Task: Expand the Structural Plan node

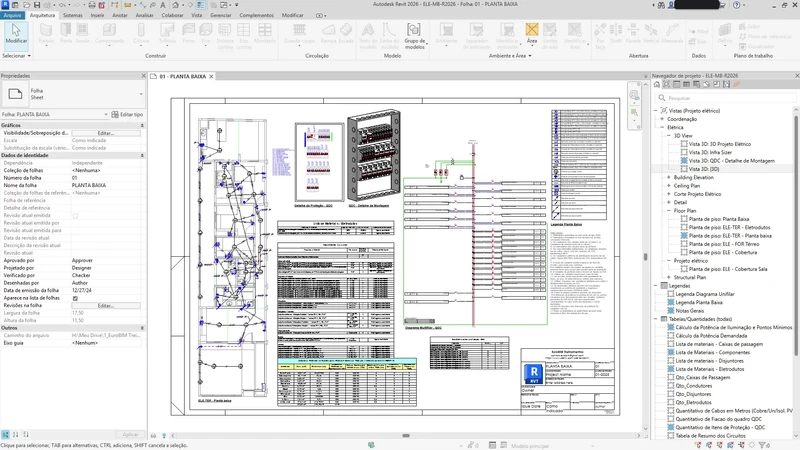Action: point(669,278)
